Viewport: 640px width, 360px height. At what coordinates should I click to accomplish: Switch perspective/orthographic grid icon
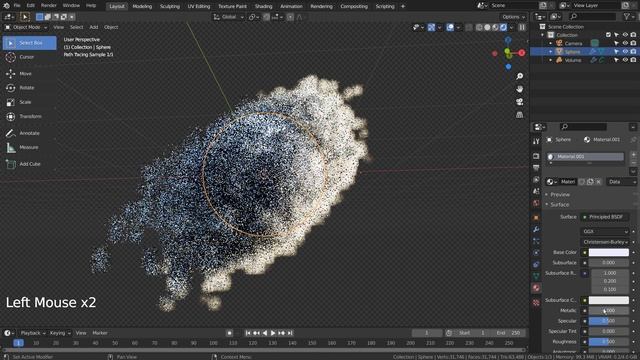tap(519, 115)
